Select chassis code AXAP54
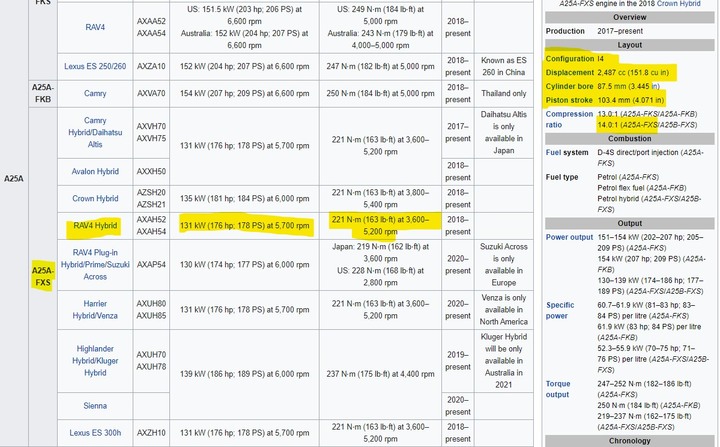The image size is (720, 447). click(151, 265)
